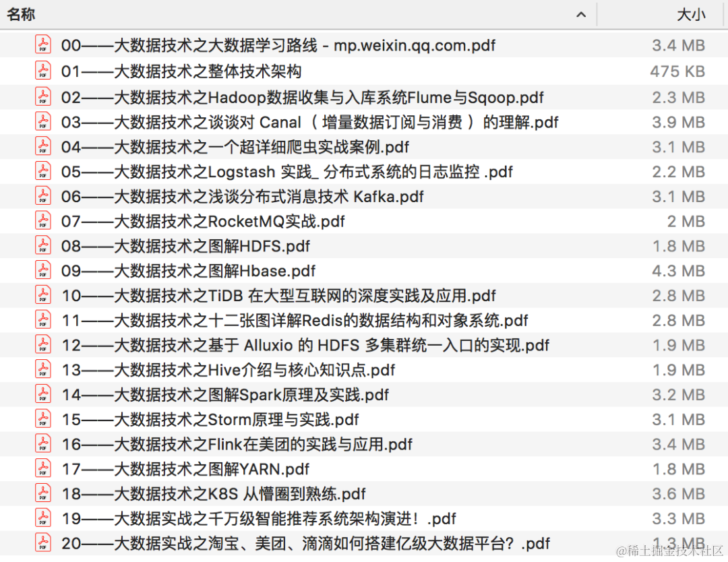Select file 16 Flink在美团的实践与应用.pdf
The width and height of the screenshot is (728, 562).
pos(237,445)
